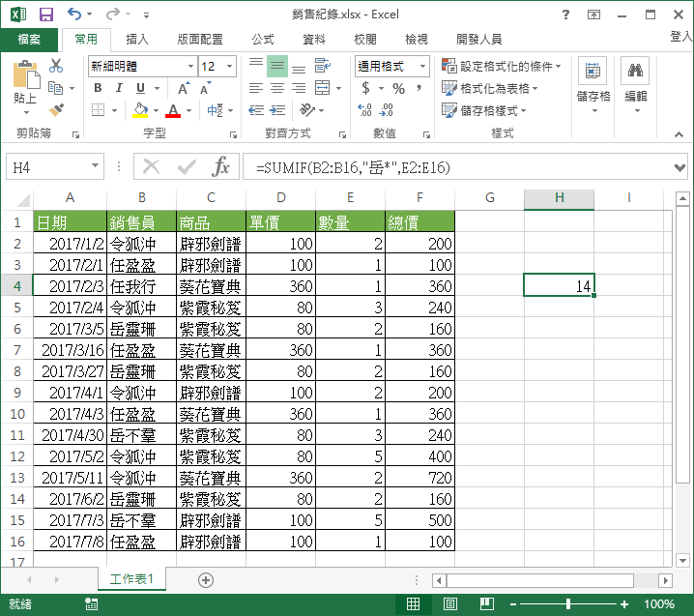Expand the number format 通用格式 dropdown
Viewport: 694px width, 616px height.
point(423,67)
